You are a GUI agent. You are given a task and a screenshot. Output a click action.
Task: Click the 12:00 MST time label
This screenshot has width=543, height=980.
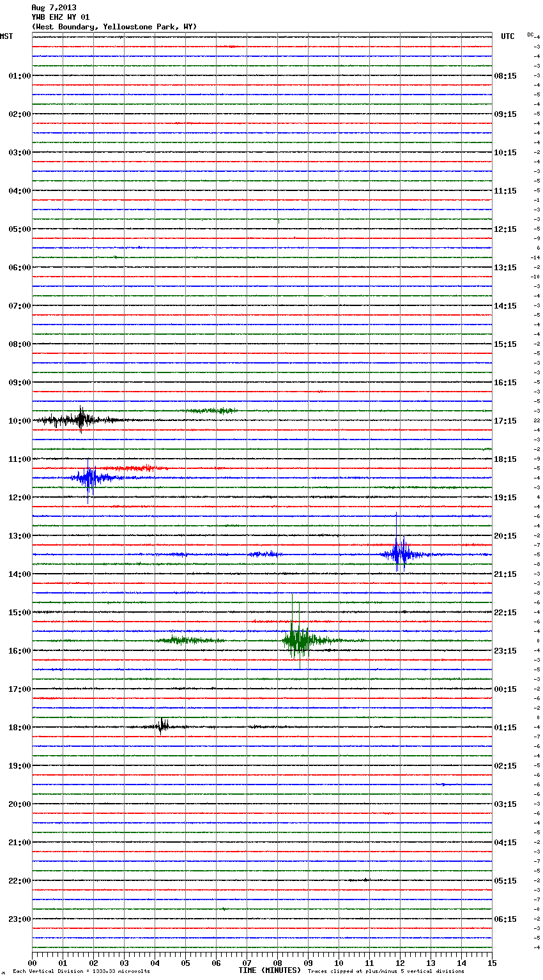coord(20,498)
